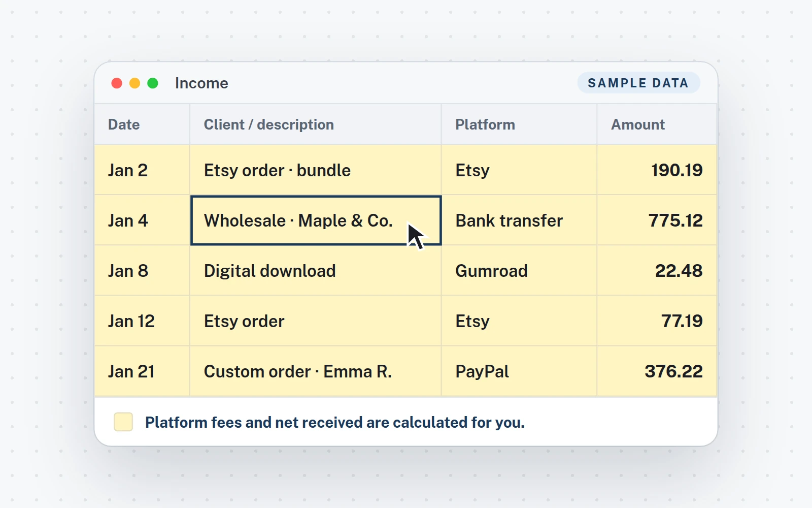
Task: Click the Jan 12 date cell
Action: [142, 321]
